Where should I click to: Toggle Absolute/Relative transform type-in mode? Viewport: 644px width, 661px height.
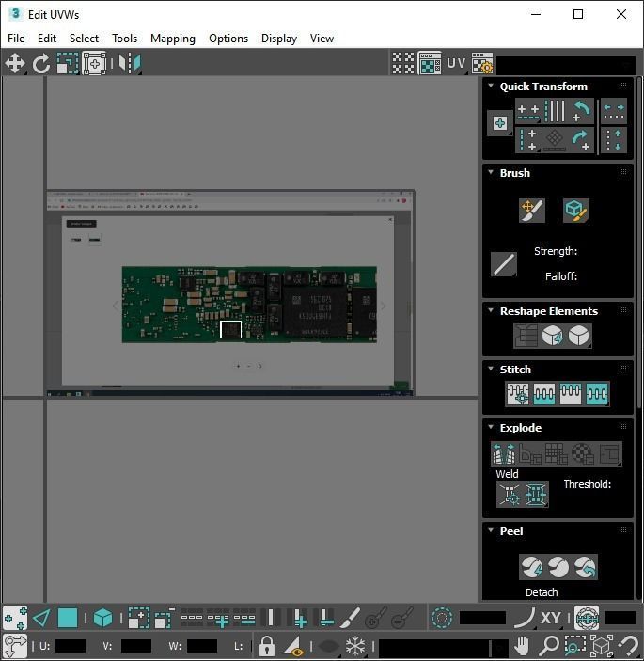[15, 645]
